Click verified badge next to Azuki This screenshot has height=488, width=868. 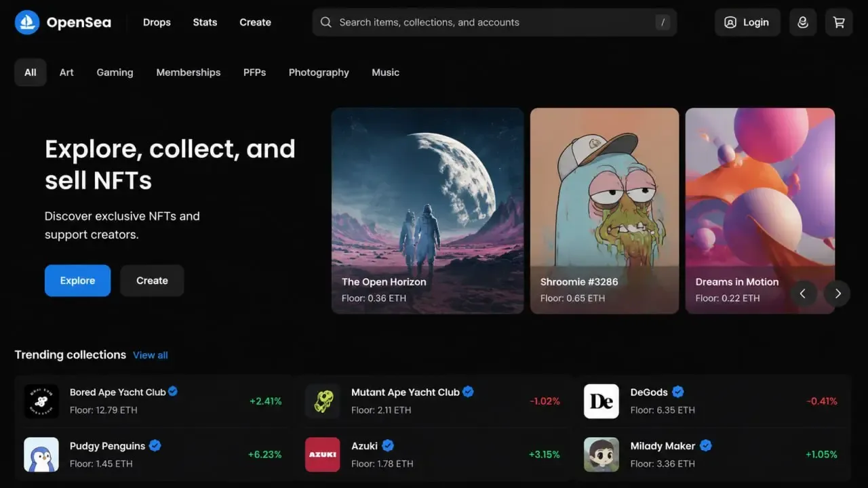click(388, 445)
